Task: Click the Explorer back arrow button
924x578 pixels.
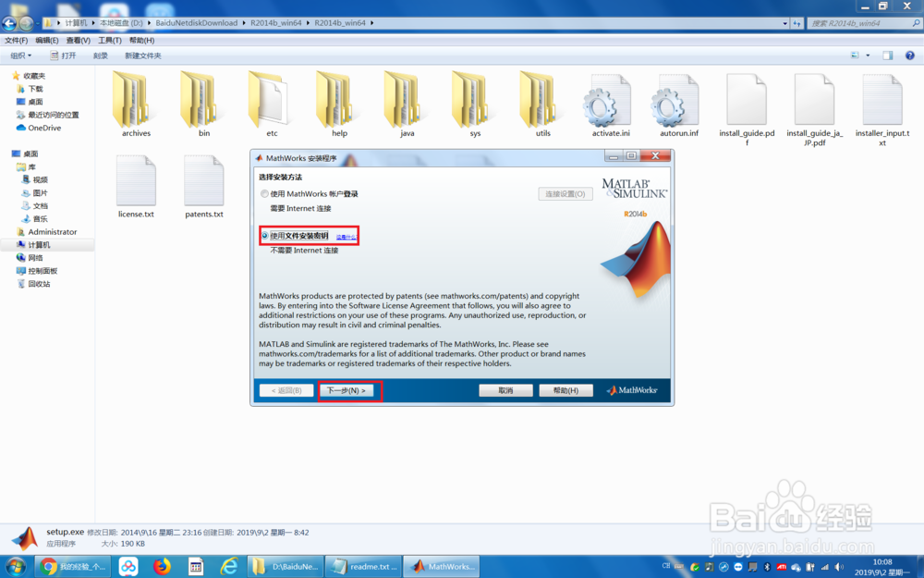Action: tap(9, 23)
